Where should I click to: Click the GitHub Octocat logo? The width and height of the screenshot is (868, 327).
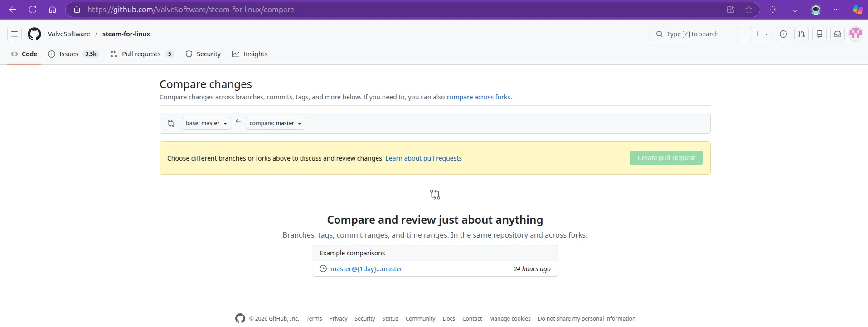point(34,34)
